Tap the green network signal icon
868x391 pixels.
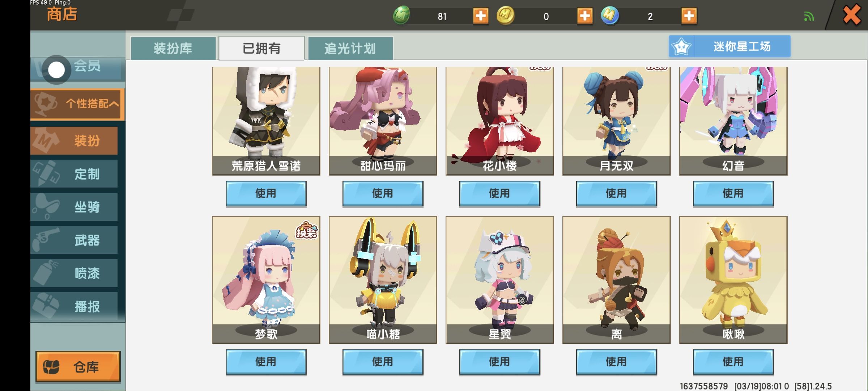tap(809, 17)
